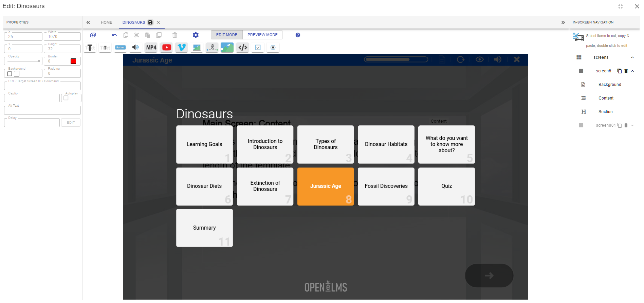Add HTML code embed element
Screen dimensions: 644x303
pyautogui.click(x=243, y=48)
